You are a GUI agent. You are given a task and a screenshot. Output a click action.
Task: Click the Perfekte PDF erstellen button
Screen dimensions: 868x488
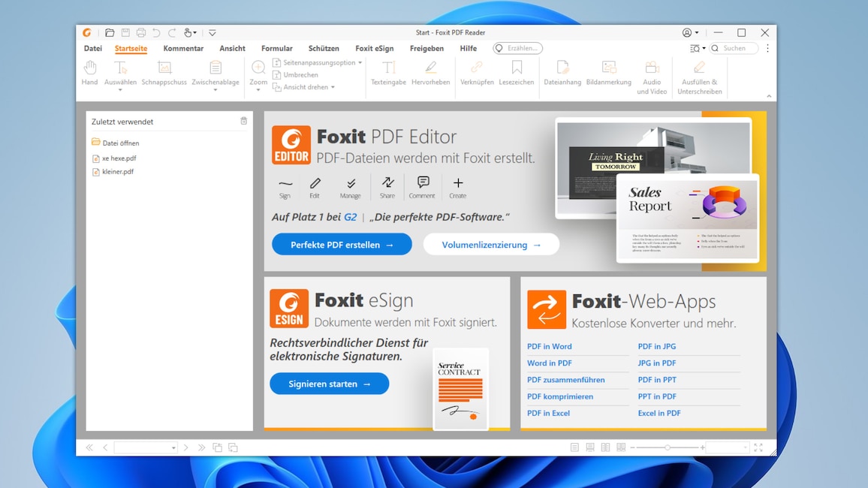point(342,244)
